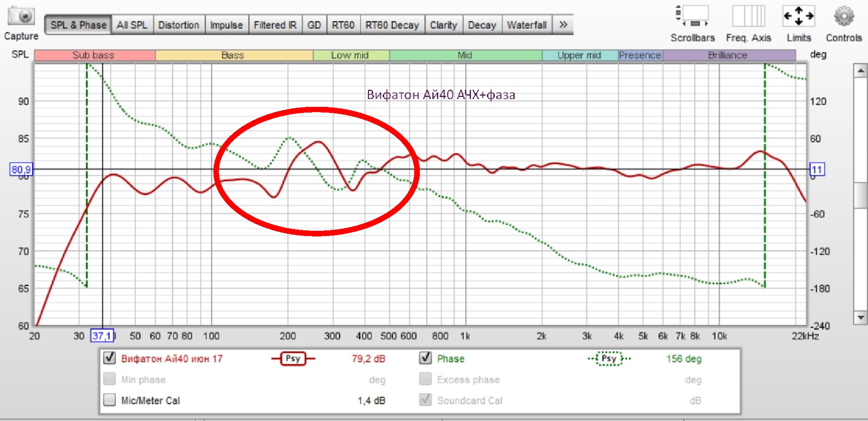Click the Capture camera icon
Viewport: 868px width, 421px height.
21,17
